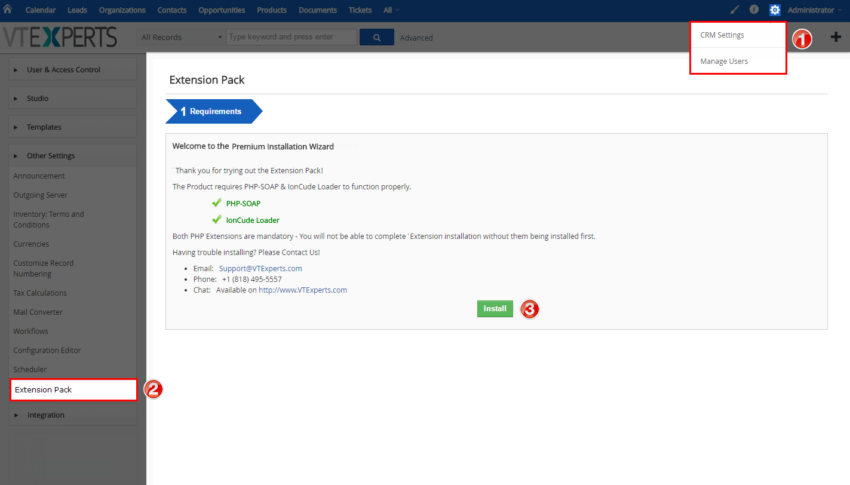Open the Leads module
The image size is (850, 485).
pyautogui.click(x=77, y=10)
